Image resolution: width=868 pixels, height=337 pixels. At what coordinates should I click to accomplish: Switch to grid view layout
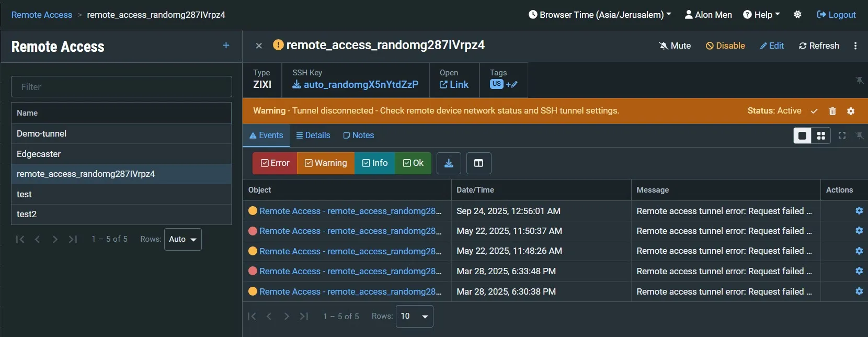pyautogui.click(x=821, y=136)
